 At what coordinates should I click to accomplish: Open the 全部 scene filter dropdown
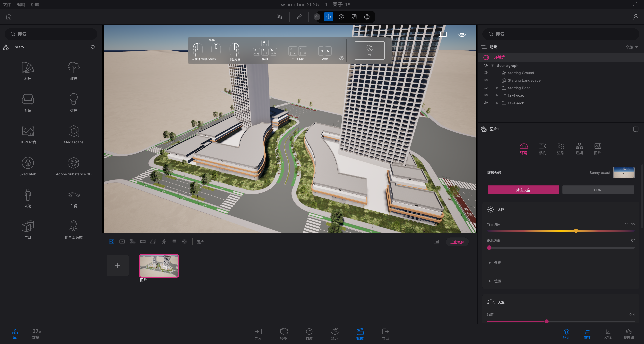pos(632,47)
